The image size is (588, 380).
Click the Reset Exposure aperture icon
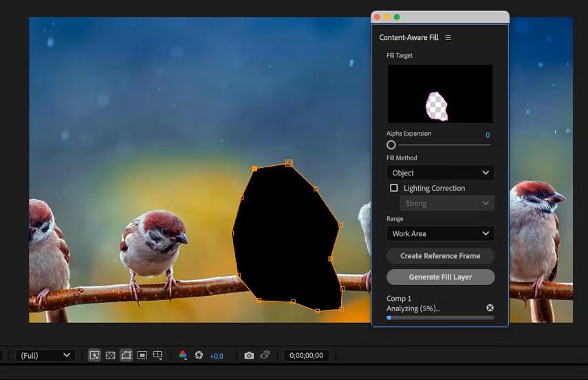[199, 355]
